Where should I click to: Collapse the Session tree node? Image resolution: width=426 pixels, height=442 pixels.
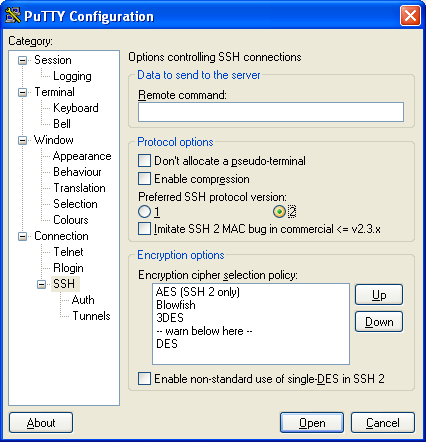(x=22, y=60)
